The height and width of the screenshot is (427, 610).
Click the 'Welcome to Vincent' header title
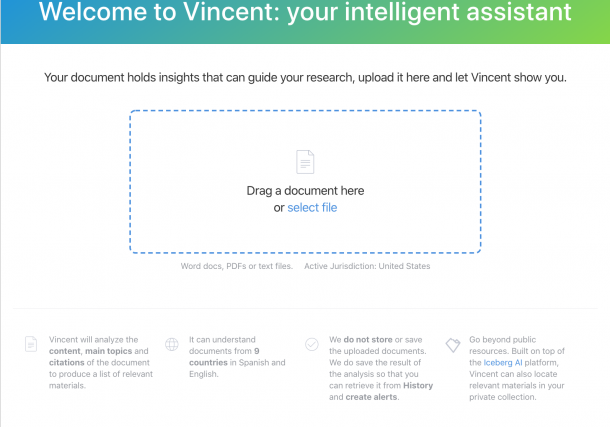[305, 14]
